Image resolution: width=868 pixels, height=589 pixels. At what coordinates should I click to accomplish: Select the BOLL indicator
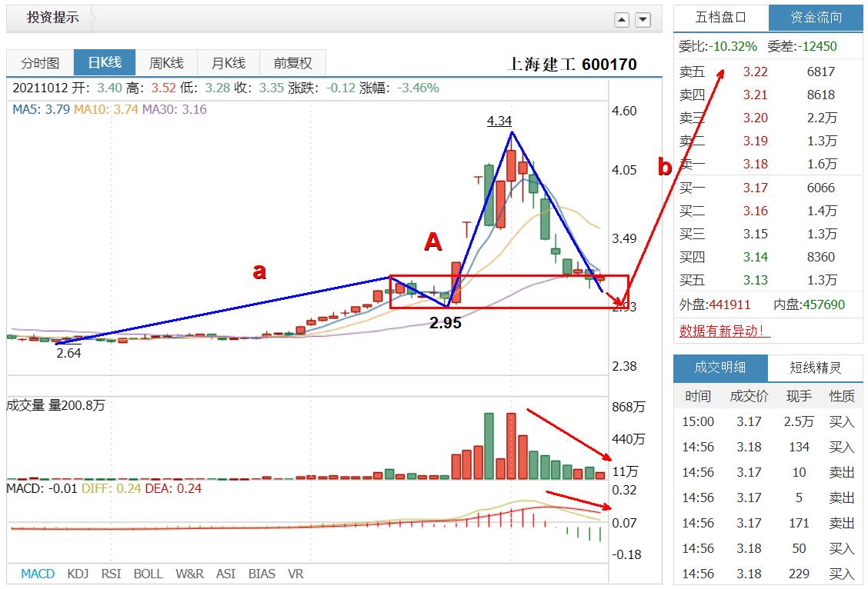149,574
